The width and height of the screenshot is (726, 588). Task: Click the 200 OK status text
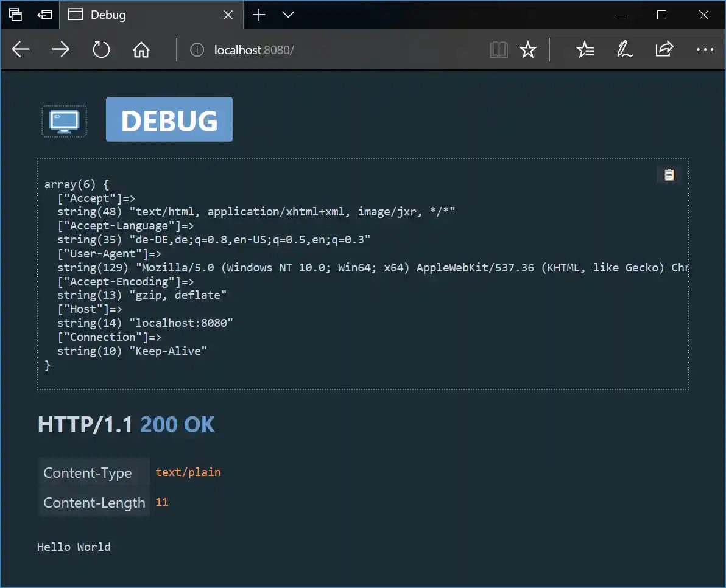(x=177, y=425)
